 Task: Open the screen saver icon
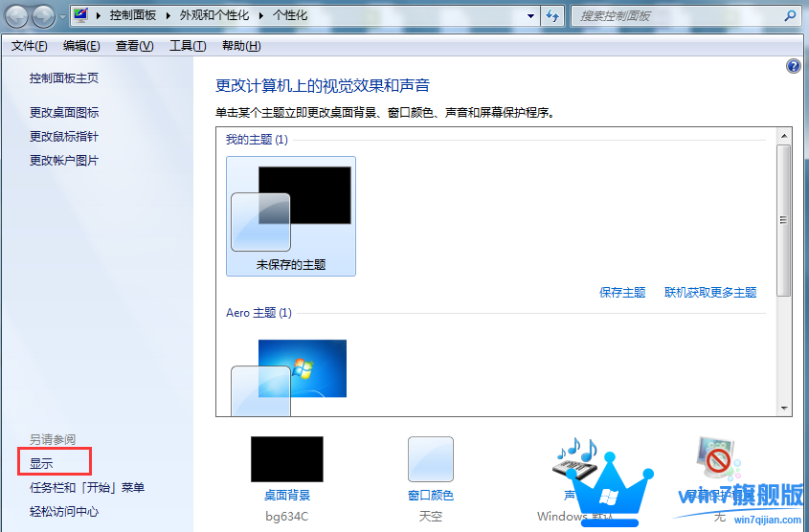(x=718, y=459)
